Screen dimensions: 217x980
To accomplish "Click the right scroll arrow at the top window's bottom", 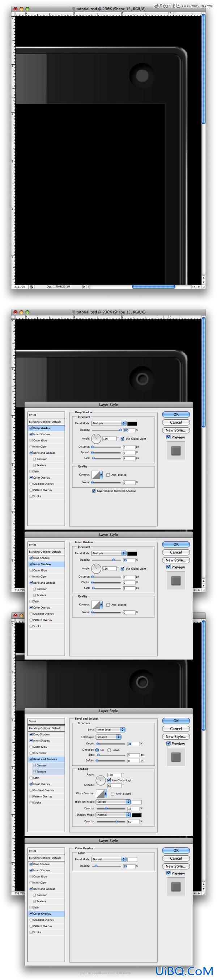I will click(199, 286).
